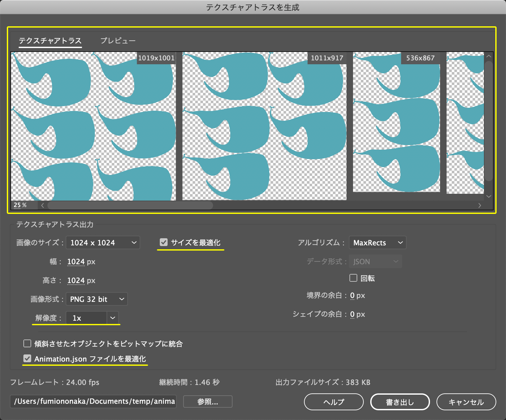Click the キャンセル button

[x=466, y=402]
